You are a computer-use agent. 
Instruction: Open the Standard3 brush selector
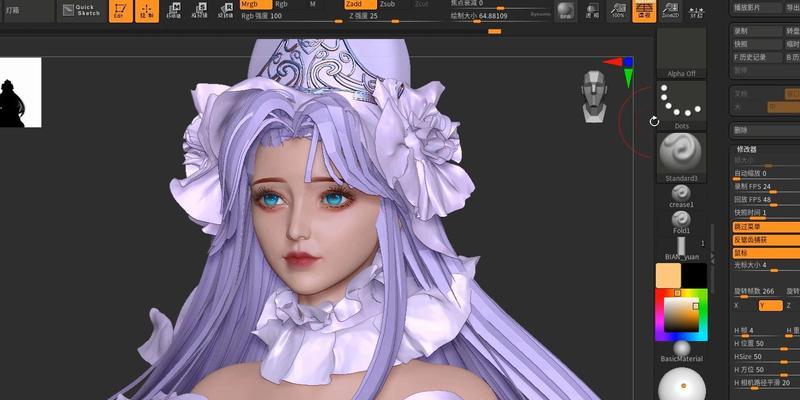pyautogui.click(x=681, y=158)
